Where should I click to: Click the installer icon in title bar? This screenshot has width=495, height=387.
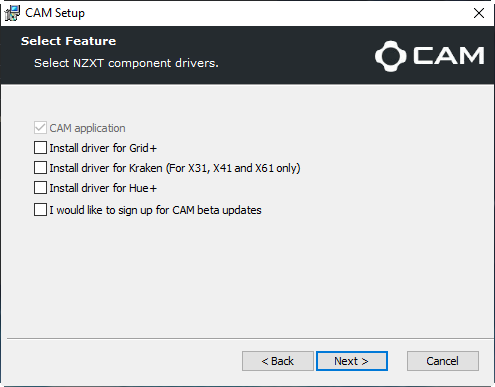12,13
